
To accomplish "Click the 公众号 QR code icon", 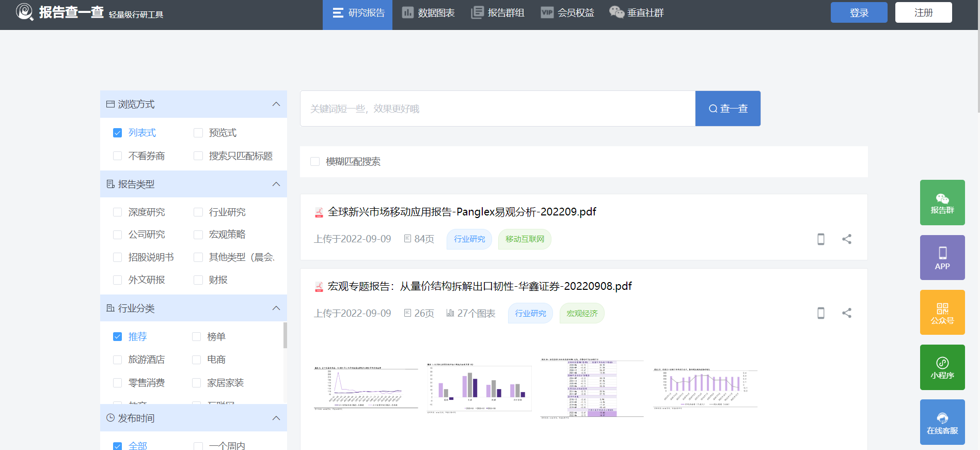I will coord(942,313).
